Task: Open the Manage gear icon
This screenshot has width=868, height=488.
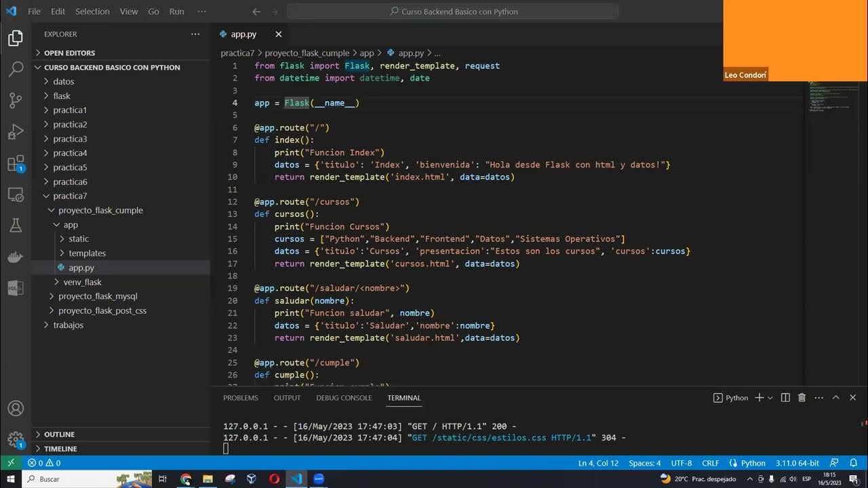Action: point(16,440)
